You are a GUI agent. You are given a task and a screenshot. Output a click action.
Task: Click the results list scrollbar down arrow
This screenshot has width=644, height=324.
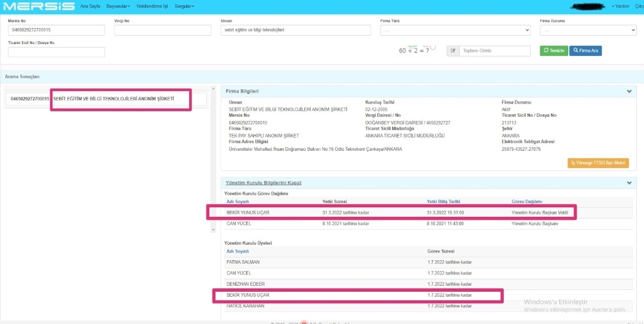click(213, 230)
